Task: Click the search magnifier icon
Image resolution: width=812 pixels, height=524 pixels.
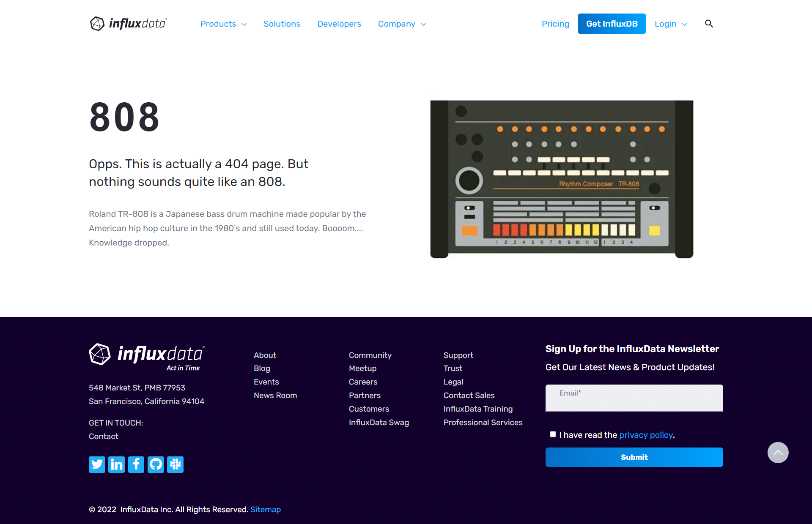Action: 709,24
